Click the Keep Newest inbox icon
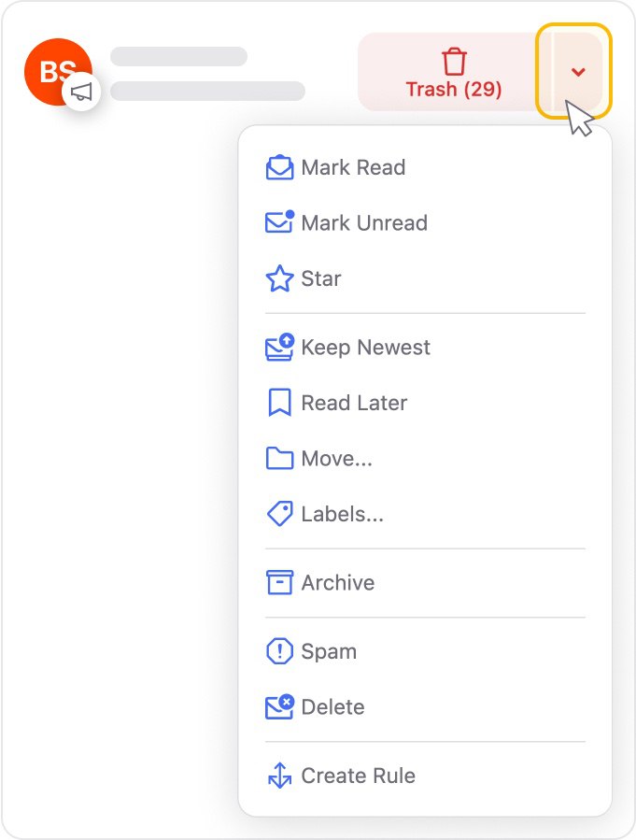This screenshot has width=636, height=840. pos(279,347)
